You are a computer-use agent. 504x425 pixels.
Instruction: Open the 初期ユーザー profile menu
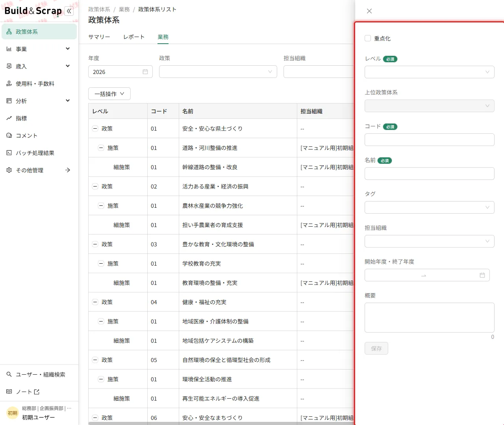point(39,413)
